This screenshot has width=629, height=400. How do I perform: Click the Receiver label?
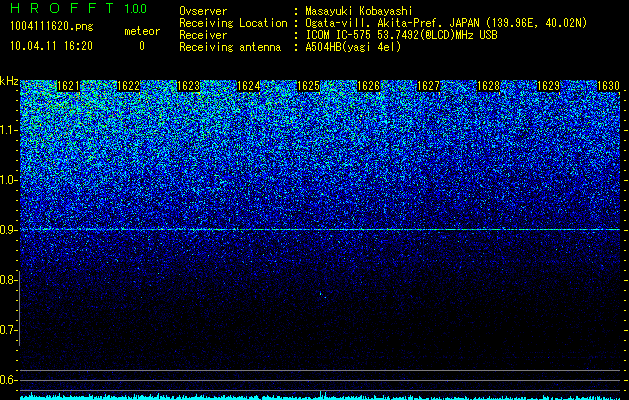(203, 35)
